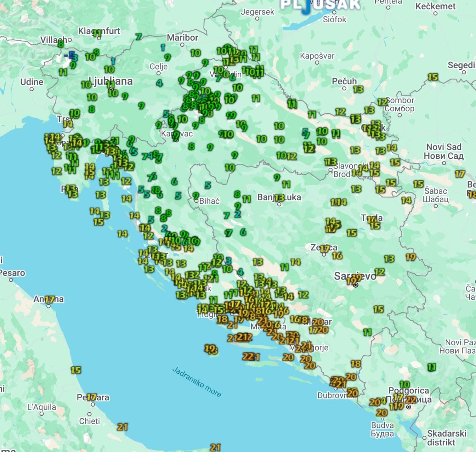This screenshot has height=452, width=476.
Task: Select the green 7 marker east of Klagenfurt
Action: pyautogui.click(x=138, y=37)
